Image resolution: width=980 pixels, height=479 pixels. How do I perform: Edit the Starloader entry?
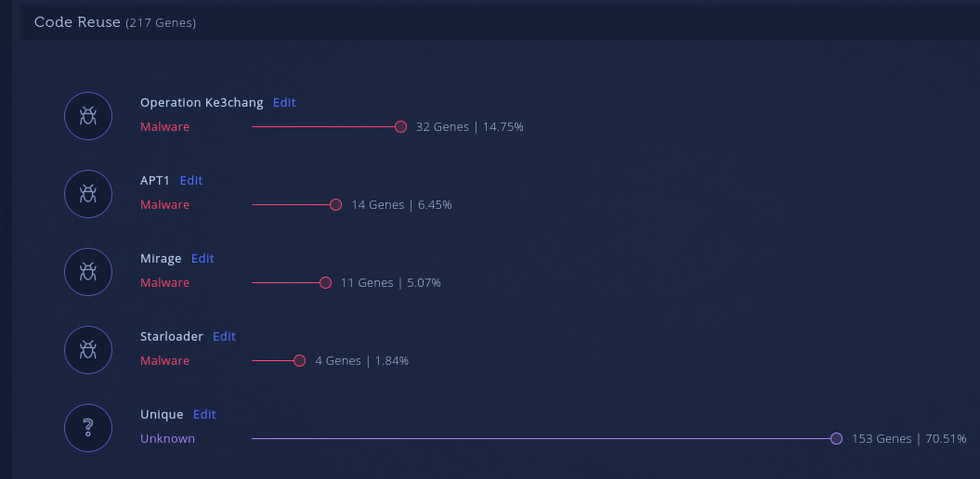[x=224, y=337]
